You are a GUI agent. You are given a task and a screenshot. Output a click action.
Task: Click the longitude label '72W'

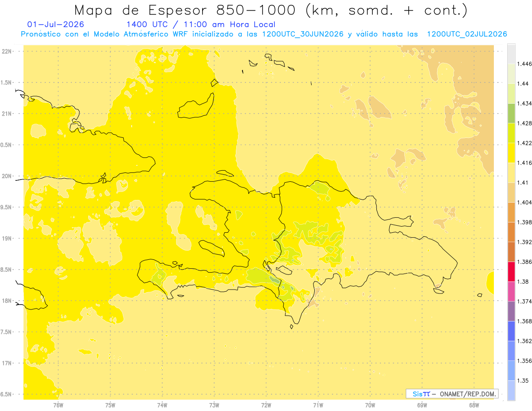point(266,405)
